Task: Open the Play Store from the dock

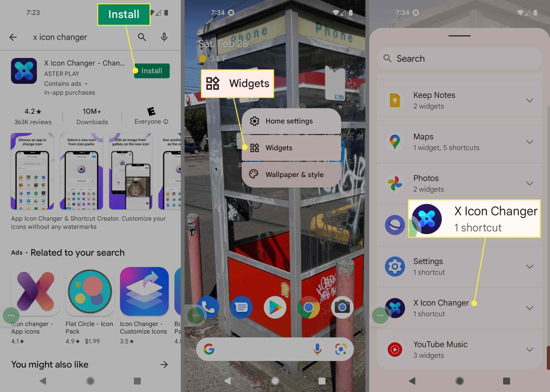Action: click(275, 307)
